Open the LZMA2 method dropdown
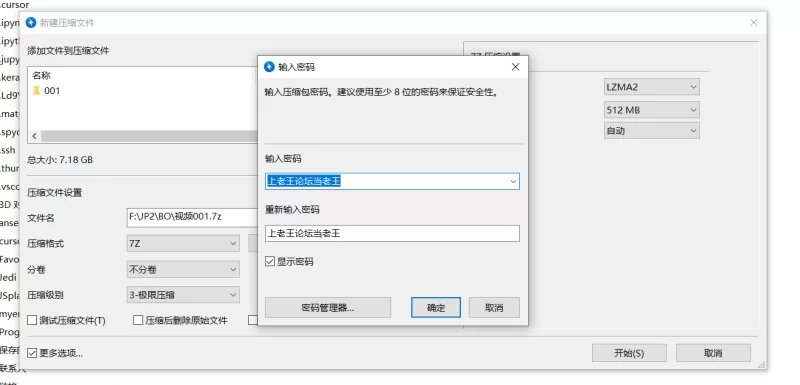The height and width of the screenshot is (385, 800). tap(652, 87)
